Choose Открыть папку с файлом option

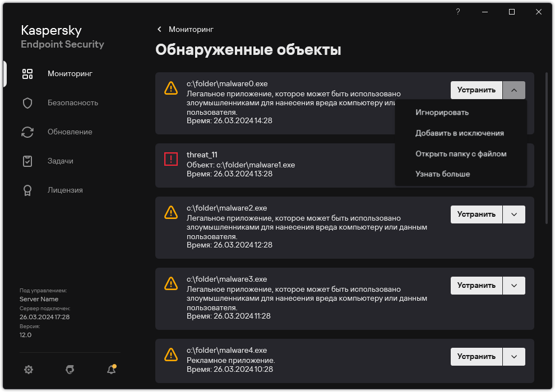pyautogui.click(x=461, y=153)
